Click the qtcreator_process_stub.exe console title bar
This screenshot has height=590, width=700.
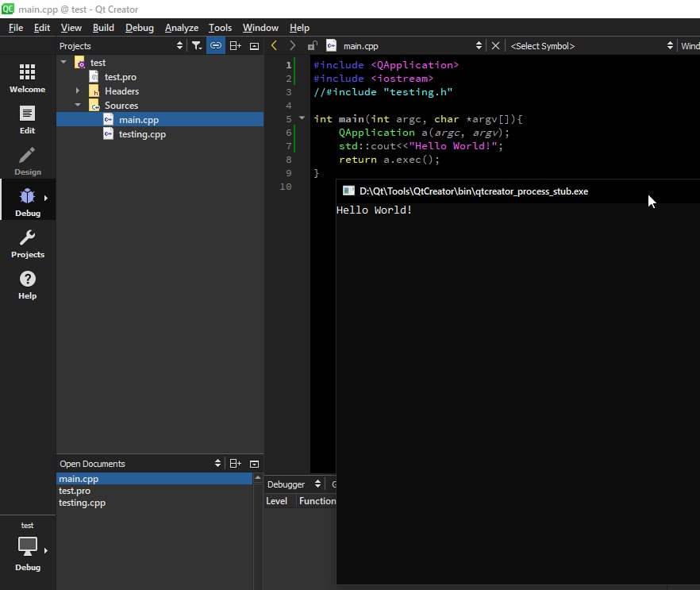point(517,191)
